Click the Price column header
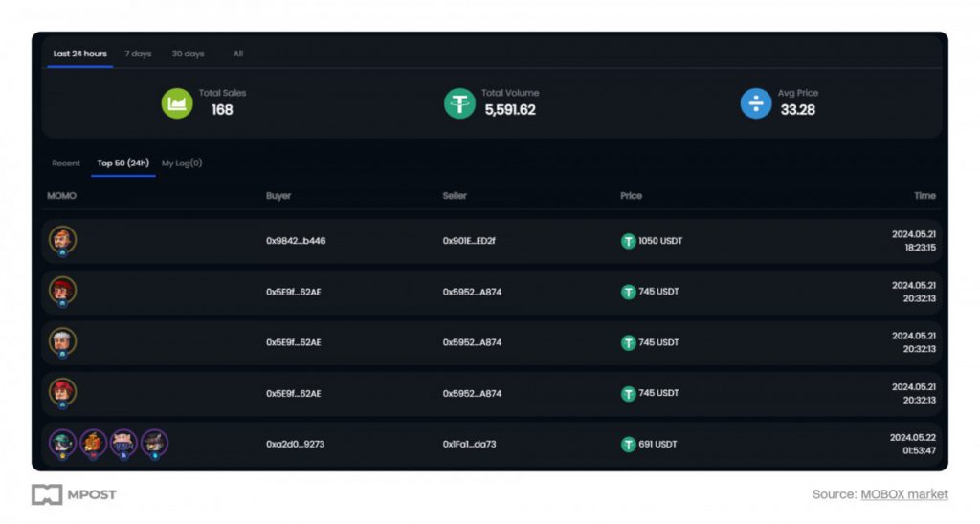The image size is (980, 524). coord(631,196)
